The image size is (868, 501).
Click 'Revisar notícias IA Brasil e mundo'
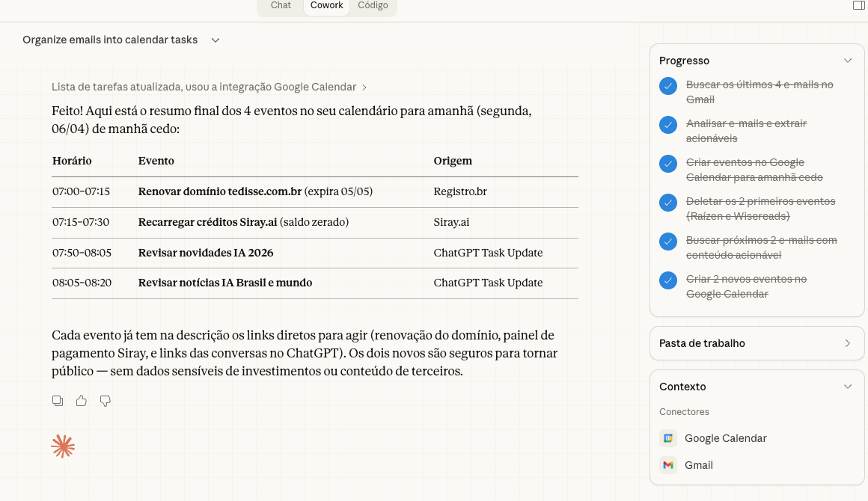(x=225, y=283)
